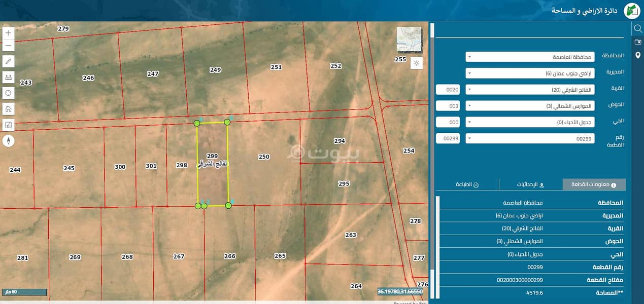The width and height of the screenshot is (644, 304).
Task: Switch to the الطباعة tab
Action: coord(468,185)
